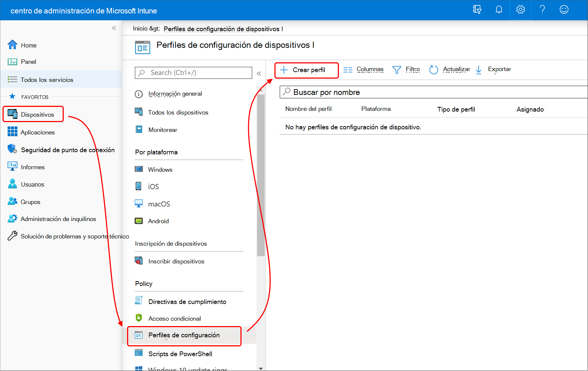The width and height of the screenshot is (588, 371).
Task: Open the feedback smiley icon
Action: (564, 9)
